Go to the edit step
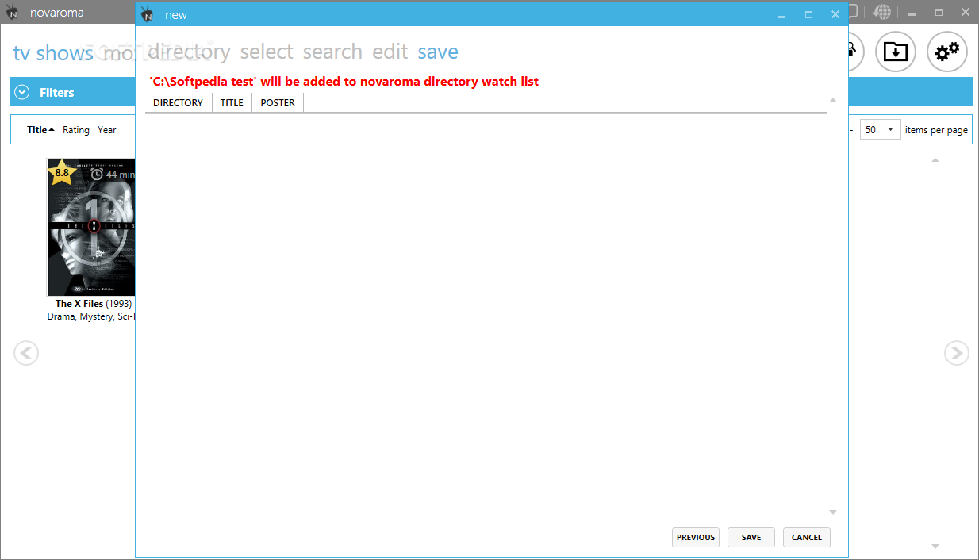 tap(390, 52)
